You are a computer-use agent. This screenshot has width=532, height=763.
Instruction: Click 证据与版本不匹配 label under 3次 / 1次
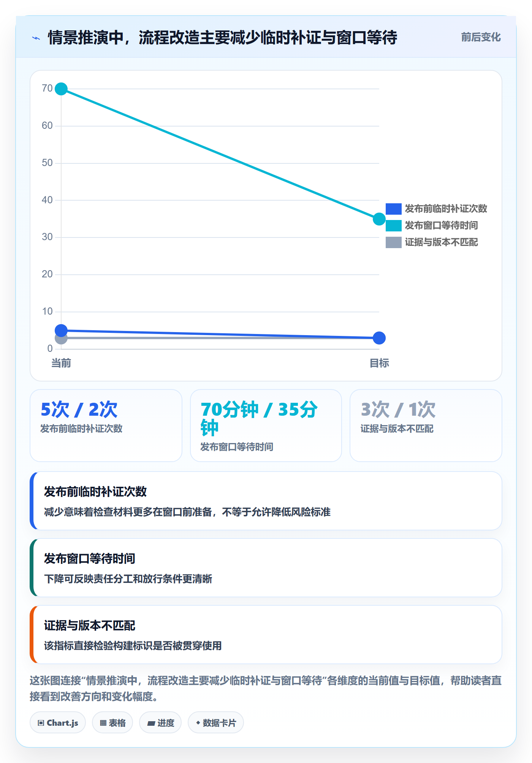coord(397,429)
